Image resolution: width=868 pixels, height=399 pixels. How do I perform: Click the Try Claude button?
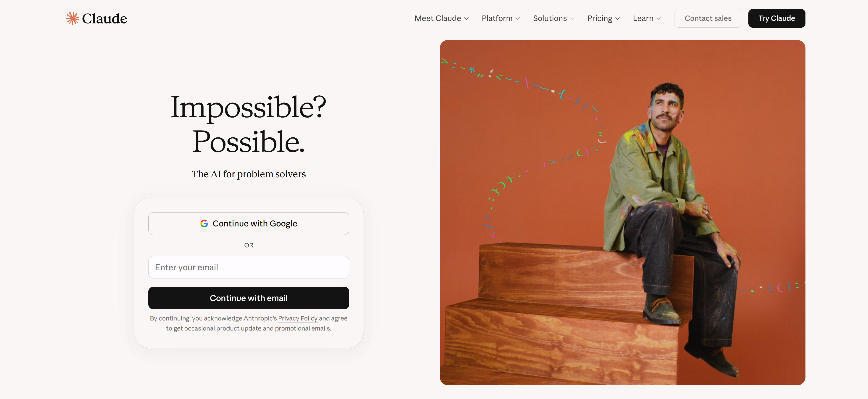[x=777, y=18]
